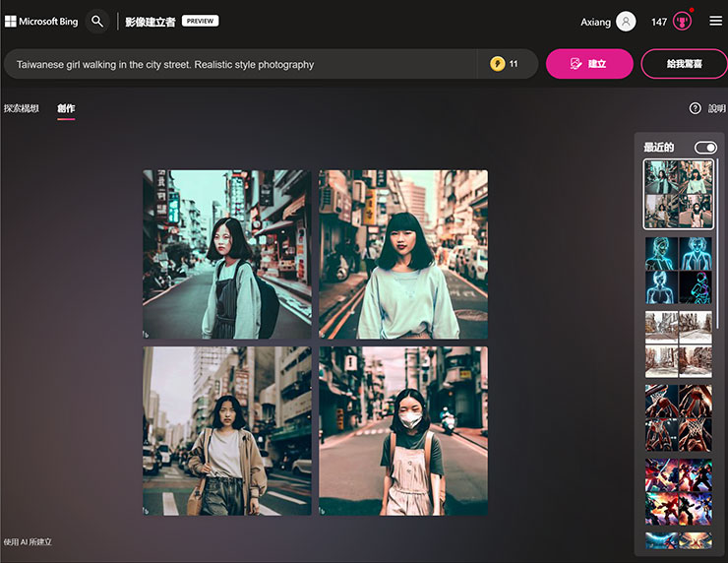
Task: Toggle the recent images switch
Action: 705,148
